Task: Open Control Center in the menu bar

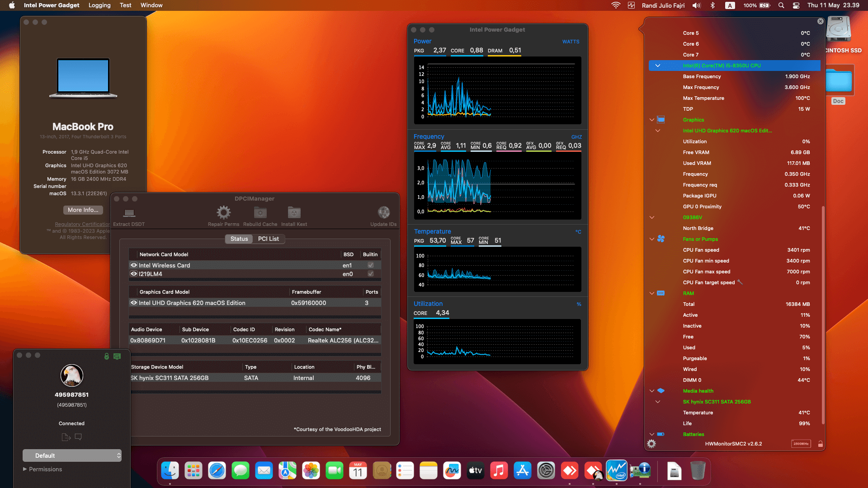Action: pos(796,5)
